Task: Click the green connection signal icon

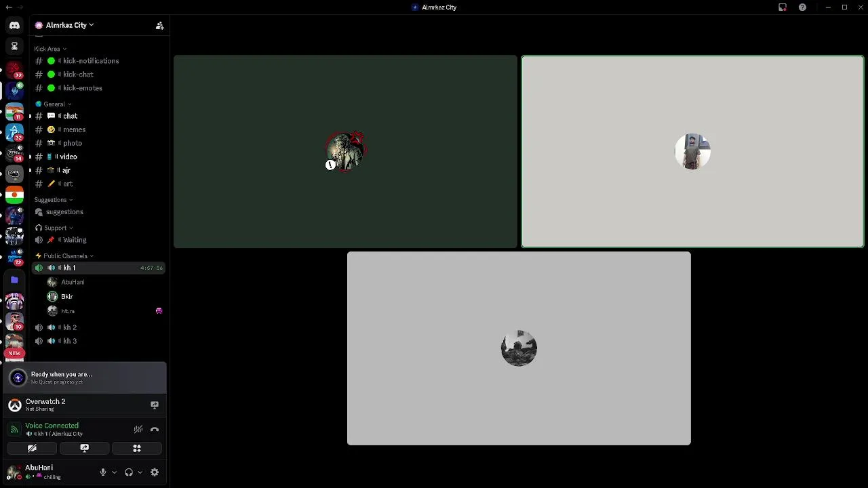Action: 14,430
